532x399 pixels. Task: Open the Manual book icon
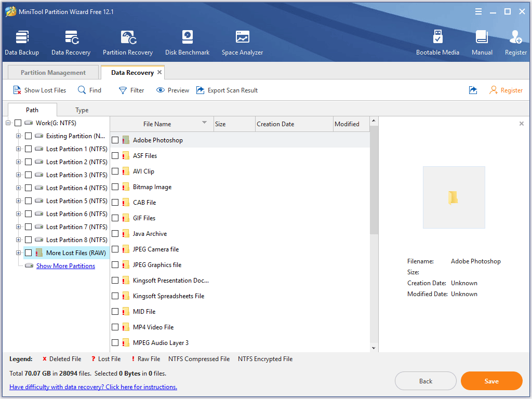482,43
